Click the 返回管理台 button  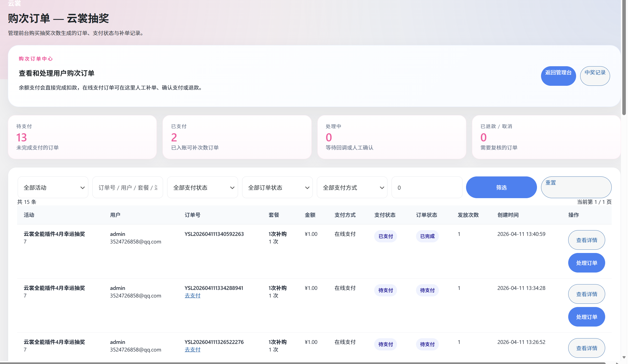coord(558,76)
